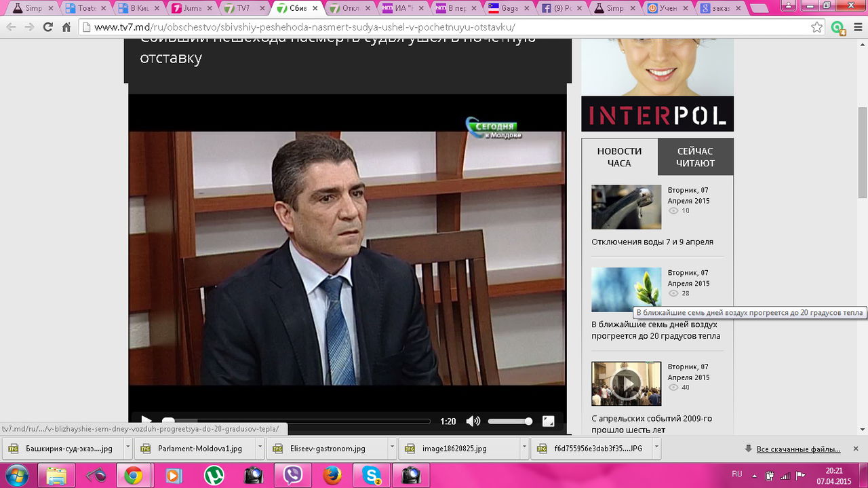Open the green bud news thumbnail
The image size is (868, 488).
click(626, 290)
